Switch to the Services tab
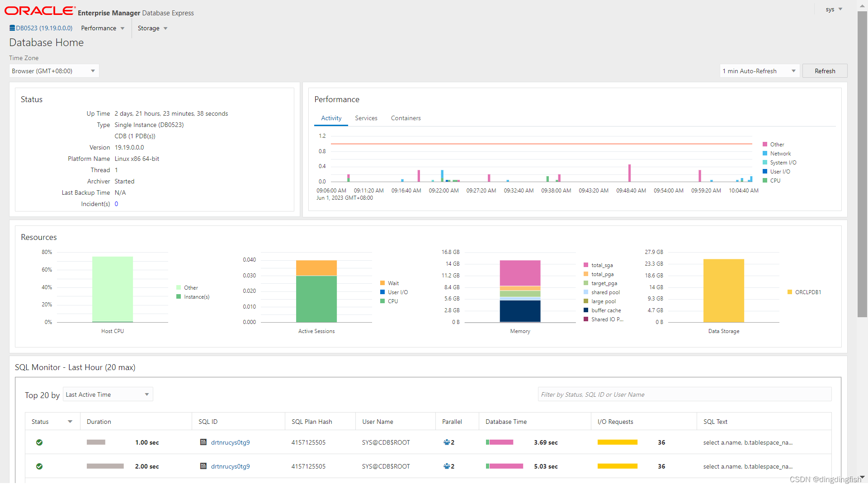Image resolution: width=868 pixels, height=488 pixels. [x=366, y=118]
